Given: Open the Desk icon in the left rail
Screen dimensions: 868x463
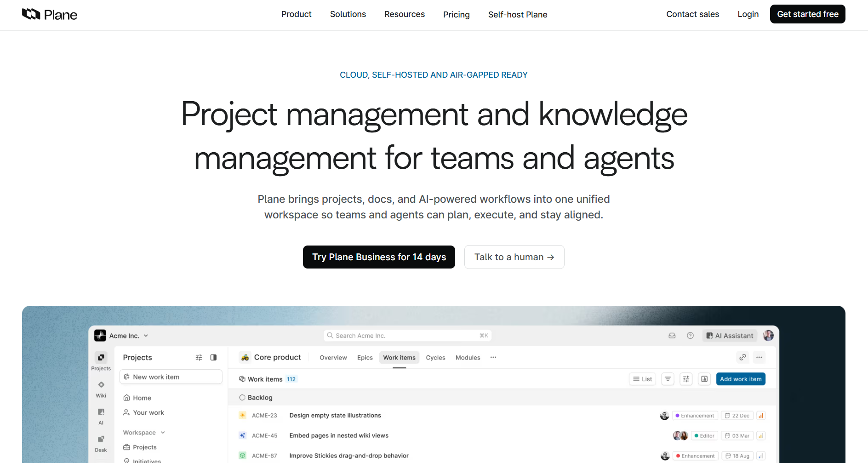Looking at the screenshot, I should tap(101, 439).
